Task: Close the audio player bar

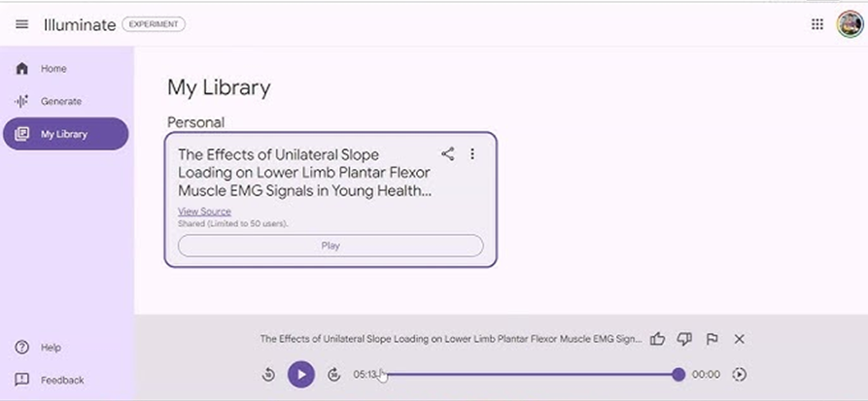Action: point(739,339)
